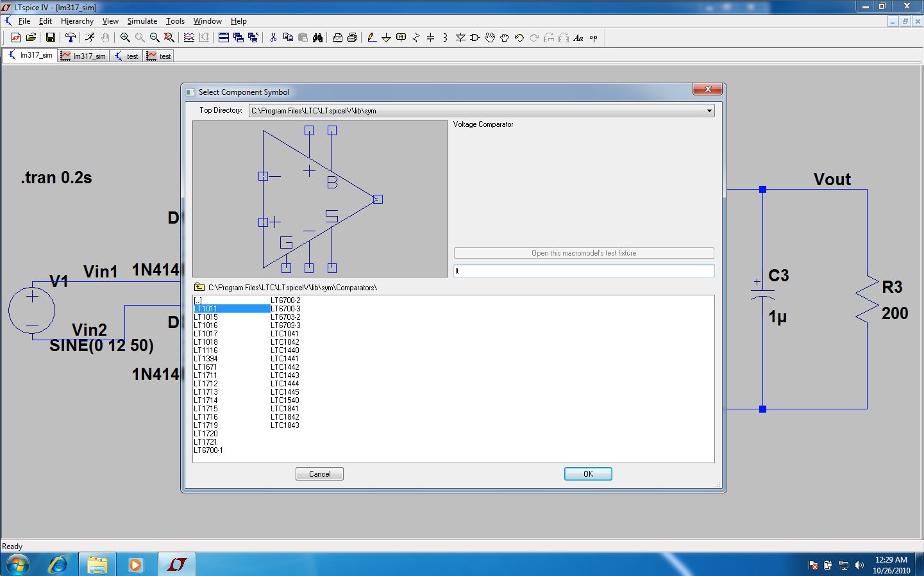Viewport: 924px width, 576px height.
Task: Select the Draw Wire pencil tool
Action: [x=372, y=38]
